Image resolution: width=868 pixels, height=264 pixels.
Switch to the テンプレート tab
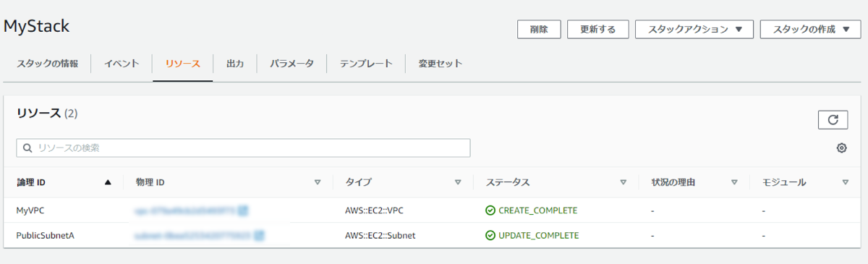point(367,64)
